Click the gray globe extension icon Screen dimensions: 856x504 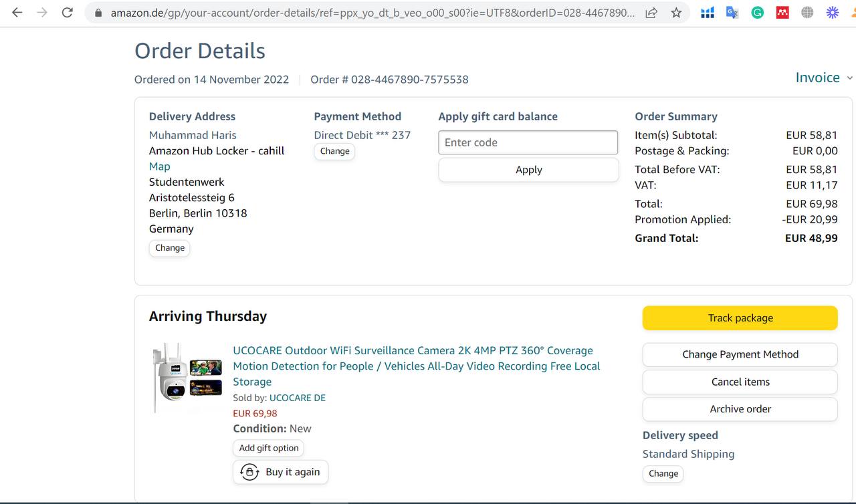point(807,13)
